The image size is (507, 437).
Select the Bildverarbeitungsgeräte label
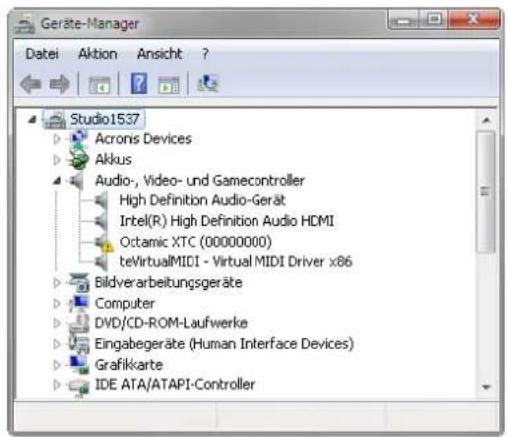tap(169, 283)
